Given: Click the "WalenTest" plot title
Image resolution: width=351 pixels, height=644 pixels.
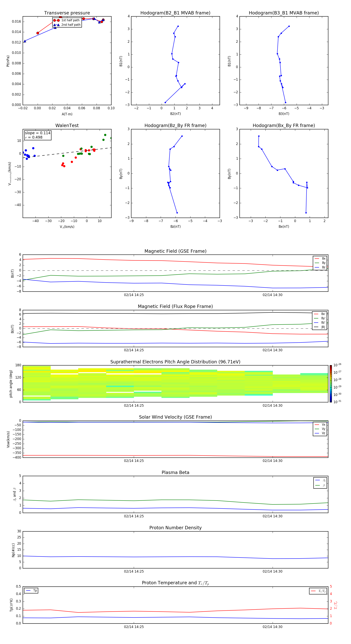Looking at the screenshot, I should 67,125.
